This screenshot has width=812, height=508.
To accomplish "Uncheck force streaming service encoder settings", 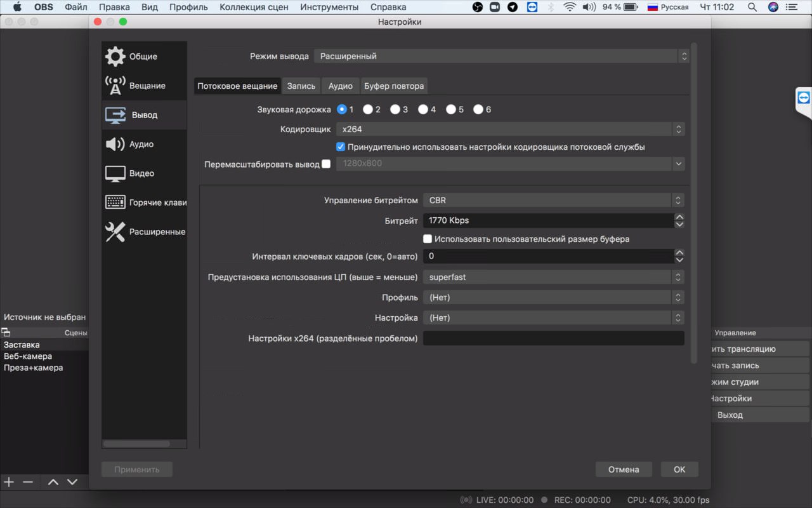I will [341, 147].
